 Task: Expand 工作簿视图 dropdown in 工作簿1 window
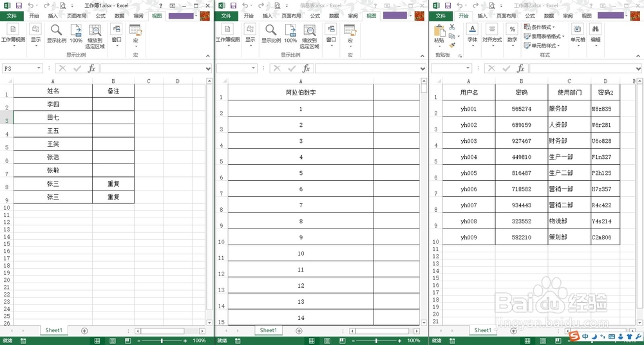click(14, 46)
